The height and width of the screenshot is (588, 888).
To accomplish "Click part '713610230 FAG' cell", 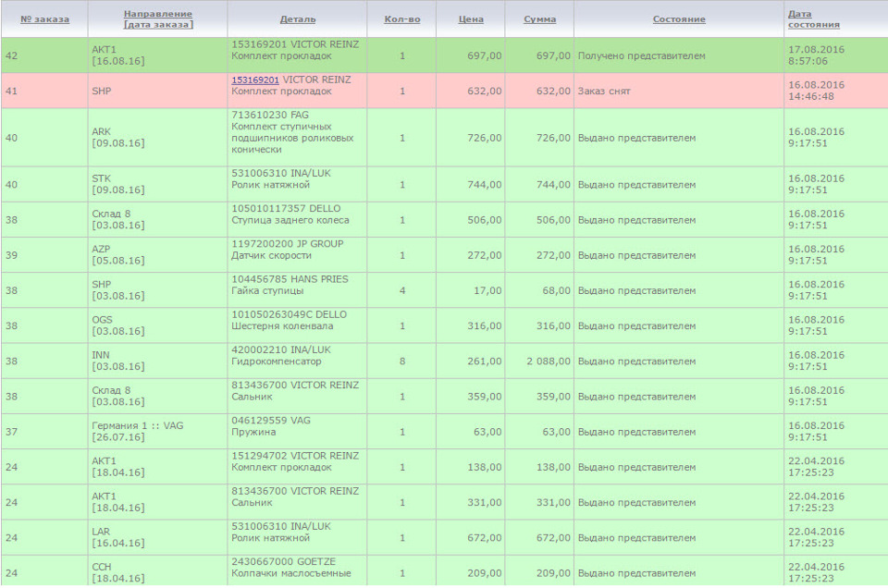I will click(x=297, y=138).
